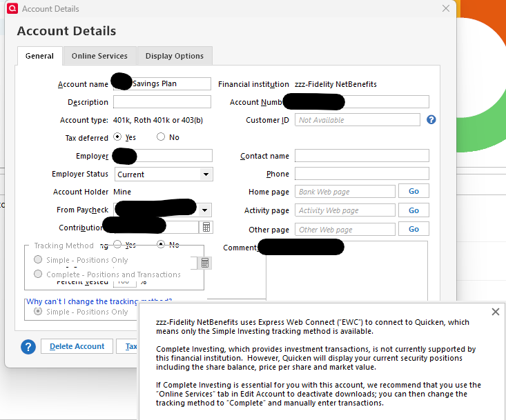Click the blue help icon beside Delete Account
Viewport: 506px width, 420px height.
pyautogui.click(x=28, y=347)
